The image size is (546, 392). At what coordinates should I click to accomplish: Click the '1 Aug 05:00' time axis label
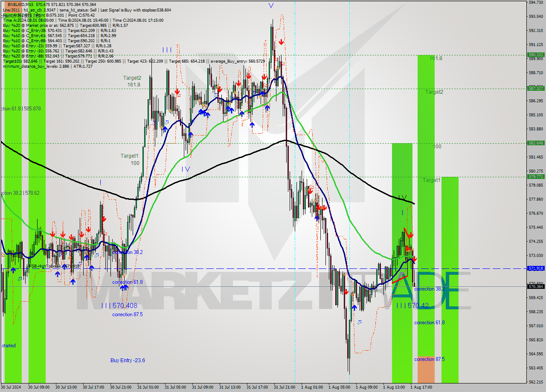point(339,387)
